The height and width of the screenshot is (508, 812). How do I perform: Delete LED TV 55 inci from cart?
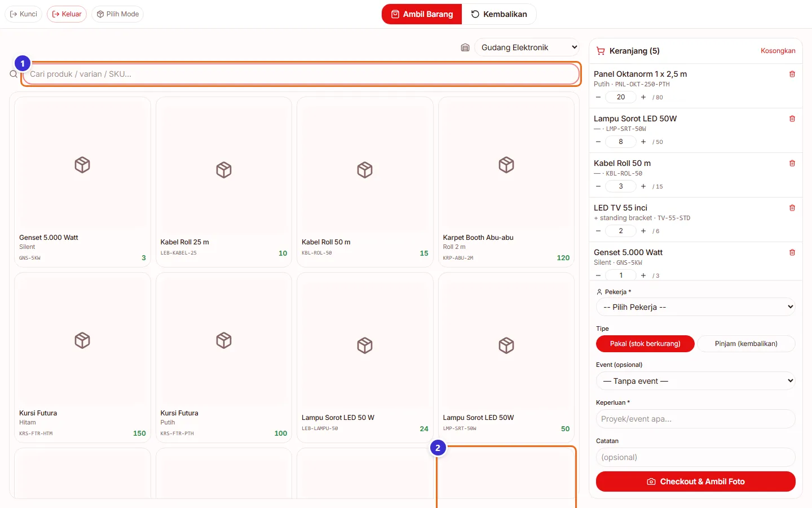[x=792, y=208]
